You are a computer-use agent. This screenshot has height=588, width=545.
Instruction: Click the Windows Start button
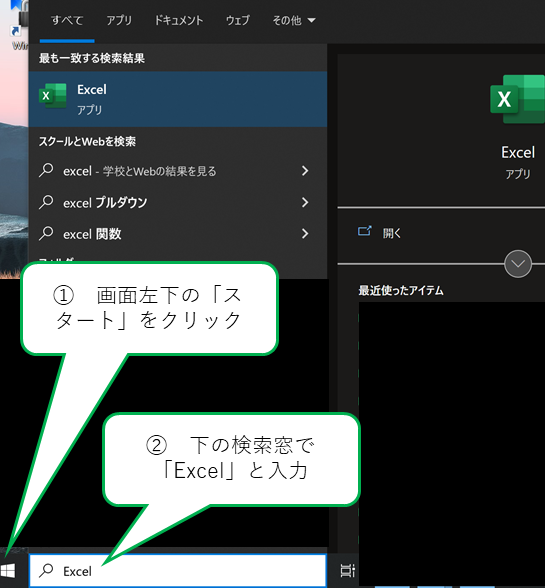point(8,571)
